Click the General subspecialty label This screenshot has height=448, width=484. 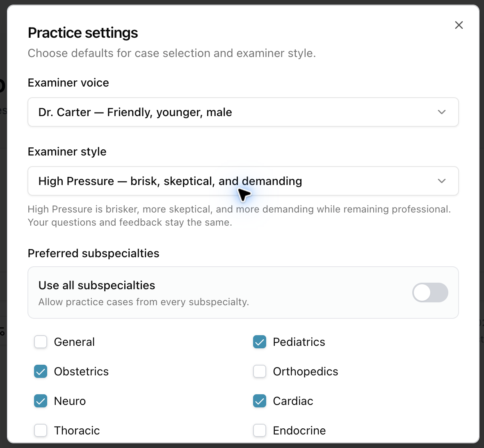[x=74, y=342]
